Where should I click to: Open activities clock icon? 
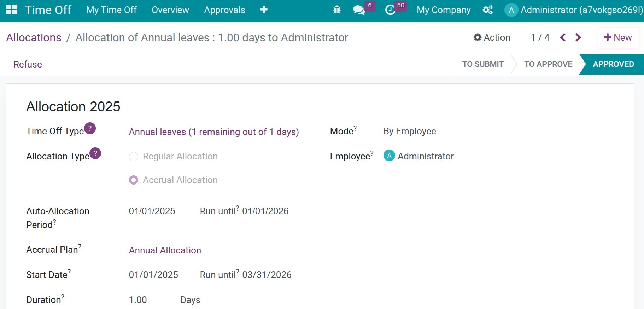(390, 10)
